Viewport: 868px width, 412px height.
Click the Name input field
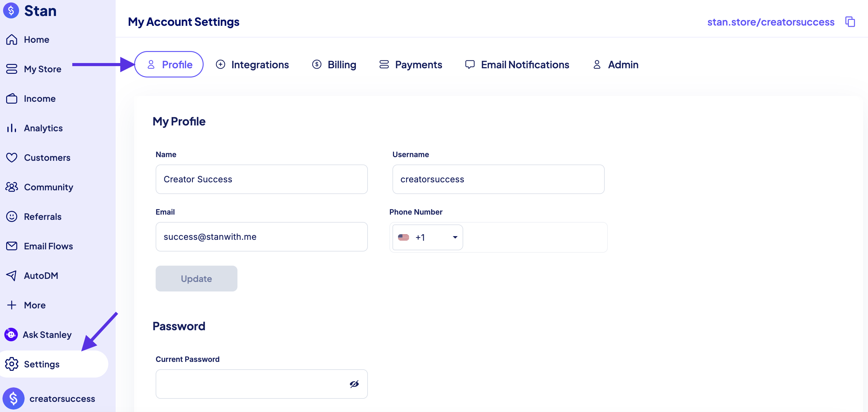(x=261, y=179)
